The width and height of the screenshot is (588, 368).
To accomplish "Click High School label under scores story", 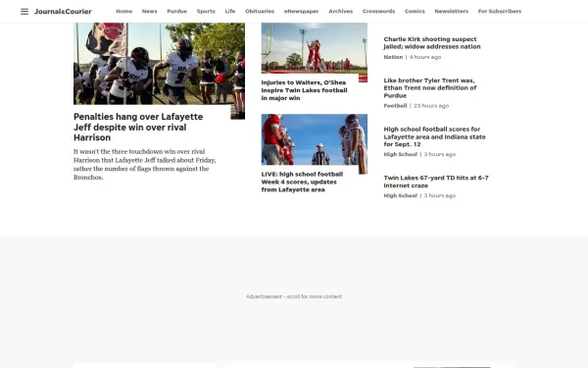I will coord(400,154).
